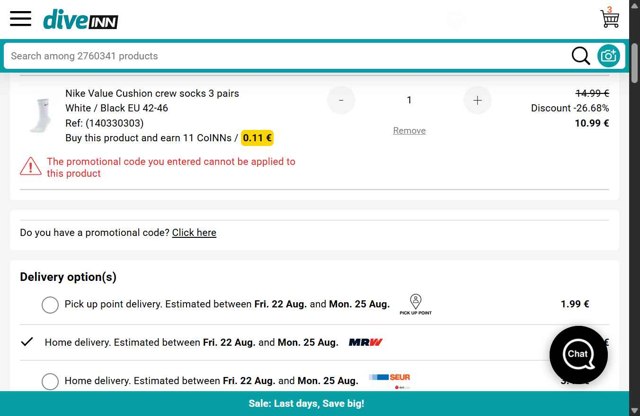Click the quantity value 1

click(x=409, y=100)
